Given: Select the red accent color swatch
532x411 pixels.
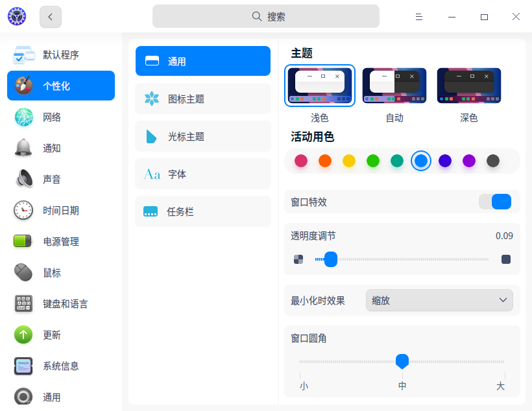Looking at the screenshot, I should coord(301,161).
